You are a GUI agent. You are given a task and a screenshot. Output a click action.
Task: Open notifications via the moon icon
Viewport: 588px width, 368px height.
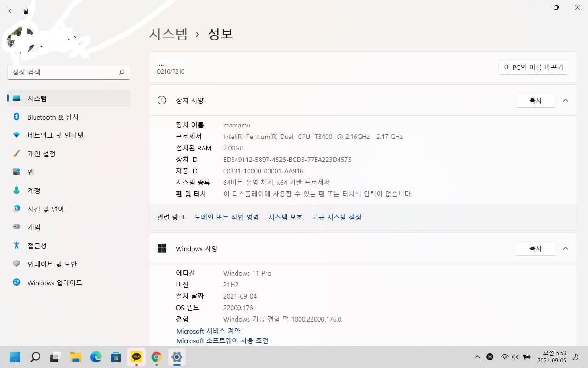(576, 356)
